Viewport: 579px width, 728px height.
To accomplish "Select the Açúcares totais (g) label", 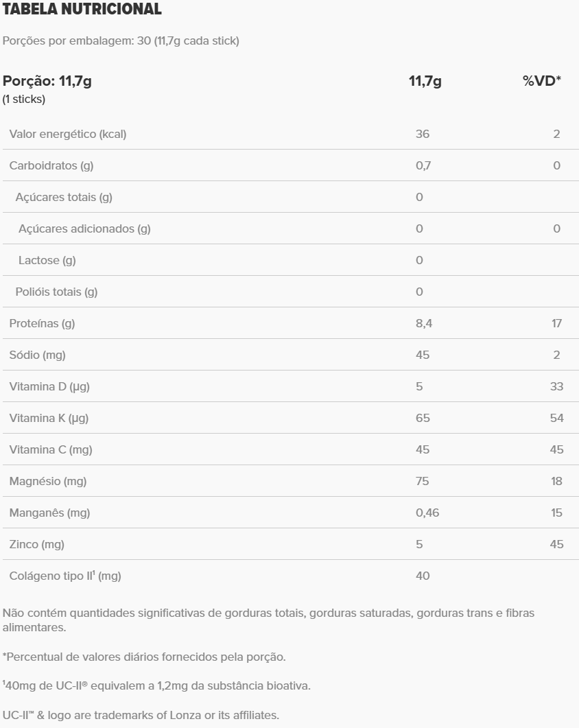I will (x=64, y=197).
